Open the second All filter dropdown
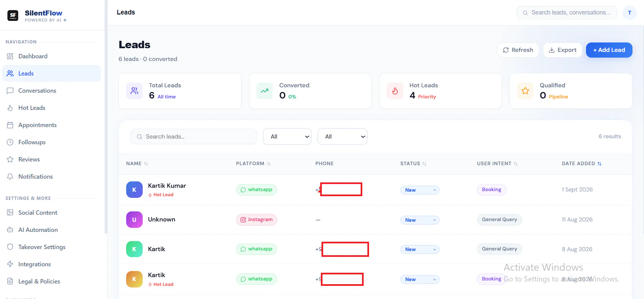644x299 pixels. [x=342, y=137]
